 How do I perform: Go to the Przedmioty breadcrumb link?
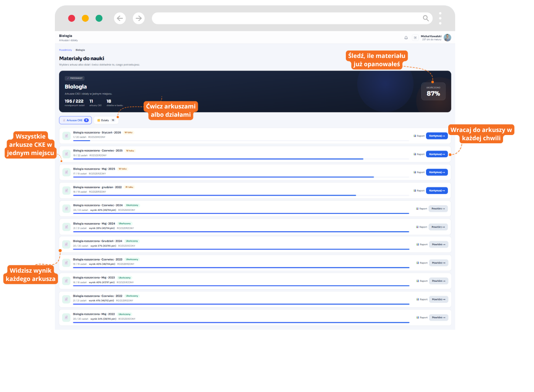[66, 50]
